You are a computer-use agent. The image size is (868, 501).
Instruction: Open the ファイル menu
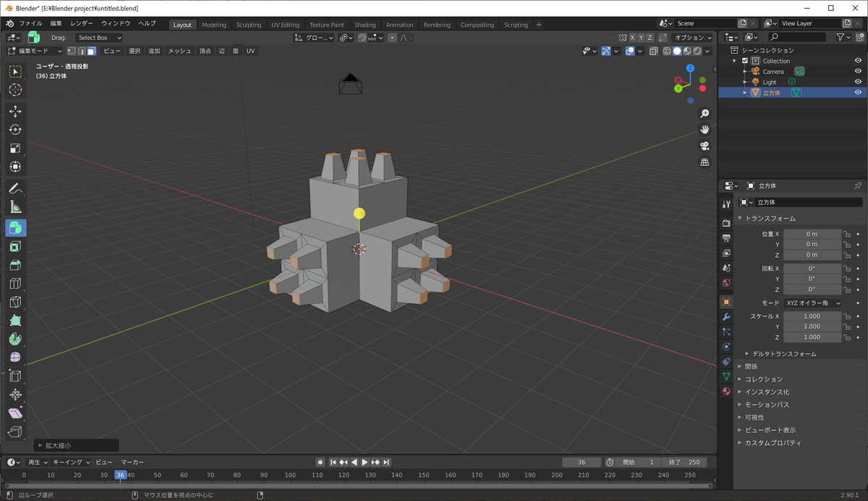(x=30, y=24)
